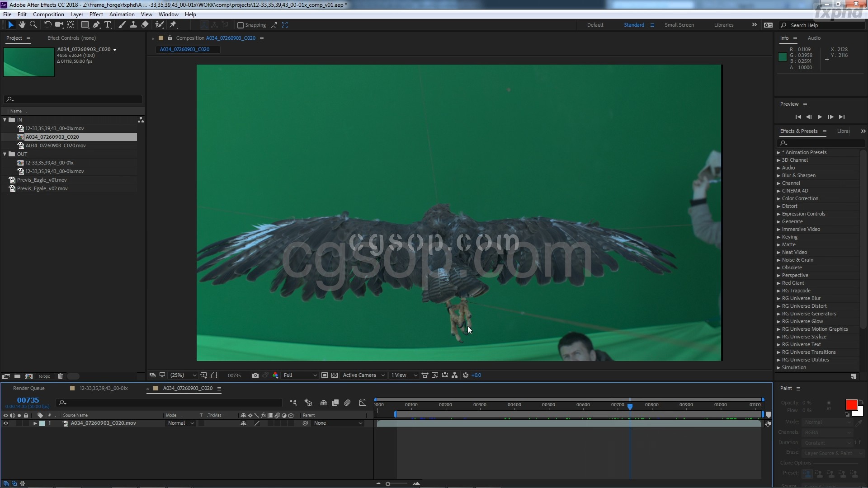Image resolution: width=868 pixels, height=488 pixels.
Task: Enable the Snapping checkbox
Action: point(241,25)
